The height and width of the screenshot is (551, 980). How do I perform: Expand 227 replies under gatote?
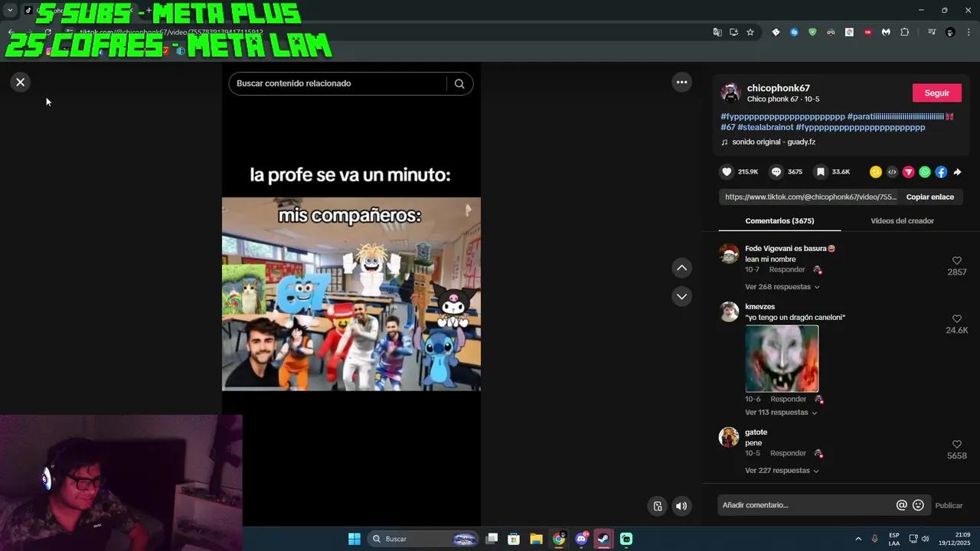click(782, 471)
